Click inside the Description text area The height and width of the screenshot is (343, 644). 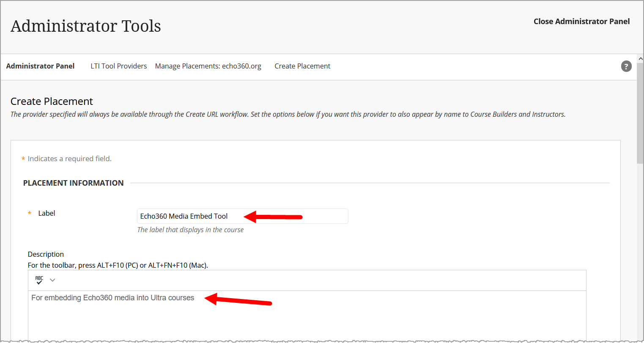pos(307,315)
